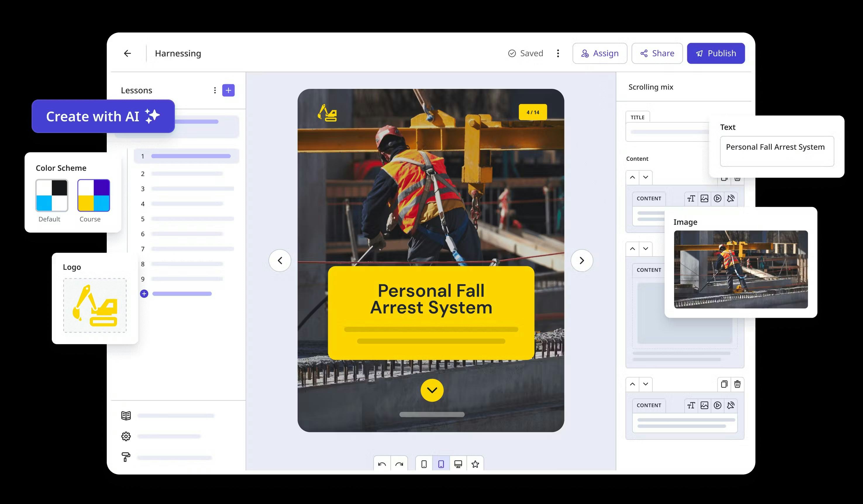Click the bookmarks/library icon in sidebar
The image size is (863, 504).
[x=126, y=415]
